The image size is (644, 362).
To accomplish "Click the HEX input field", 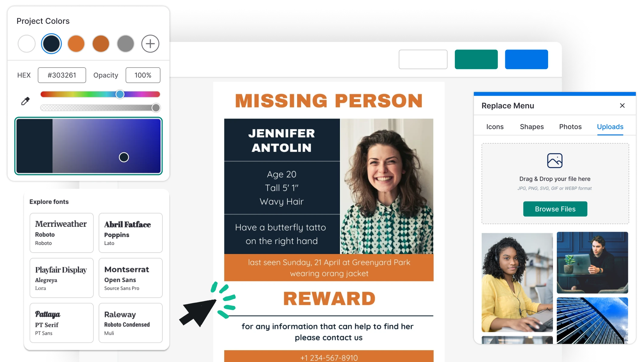I will pos(62,75).
